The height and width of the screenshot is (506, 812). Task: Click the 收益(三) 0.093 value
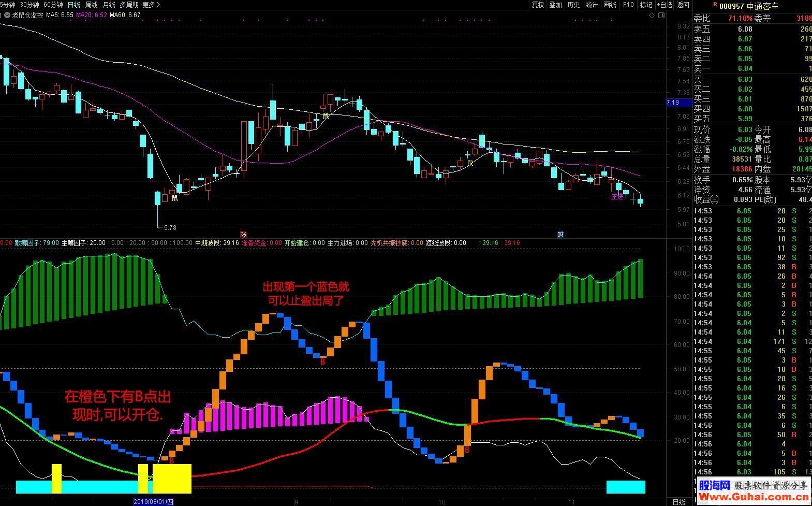click(743, 199)
